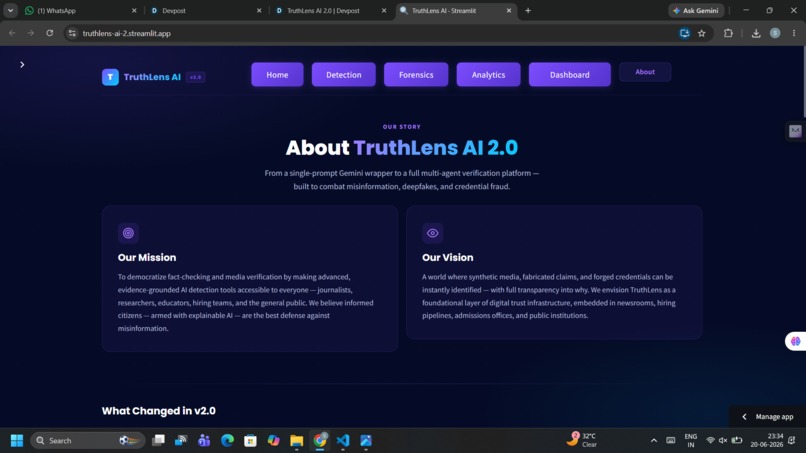Image resolution: width=806 pixels, height=453 pixels.
Task: Click the Our Mission target icon
Action: (x=128, y=233)
